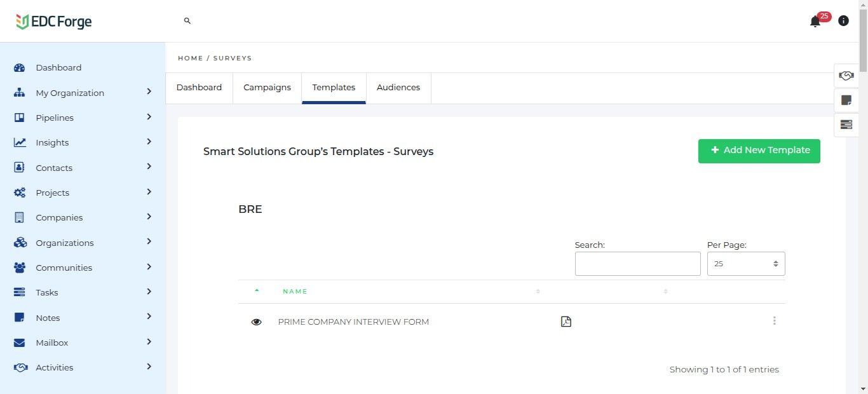Click 'Showing 1 to 1 of 1 entries'

pos(724,369)
